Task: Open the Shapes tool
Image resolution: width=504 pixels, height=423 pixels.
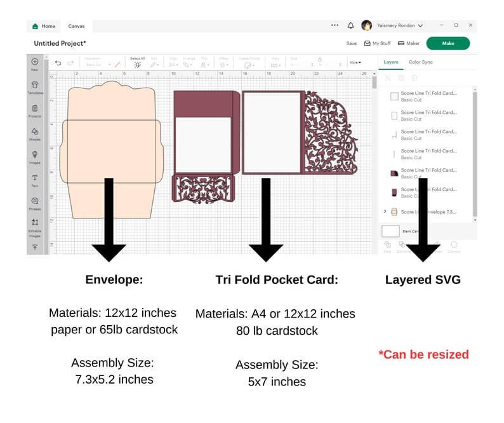Action: coord(35,134)
